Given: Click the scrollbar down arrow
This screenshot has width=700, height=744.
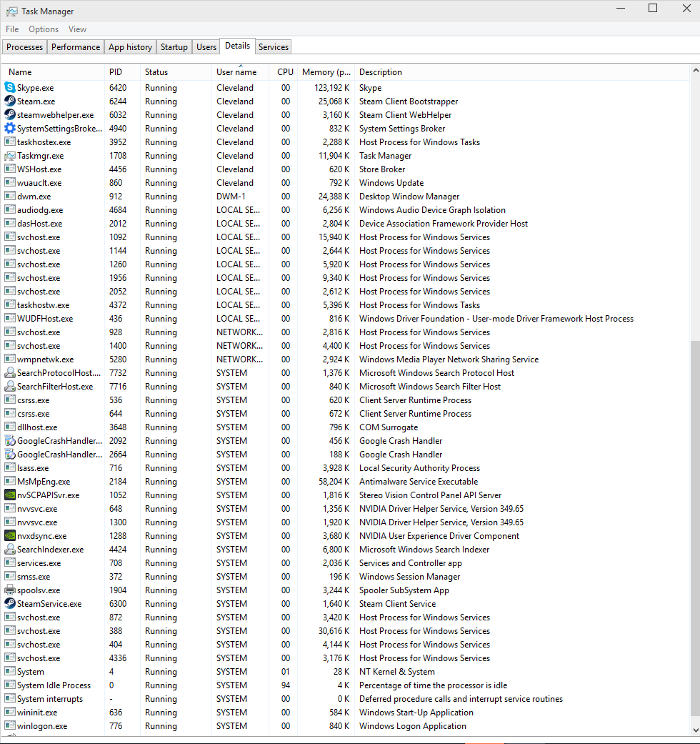Looking at the screenshot, I should click(x=695, y=730).
